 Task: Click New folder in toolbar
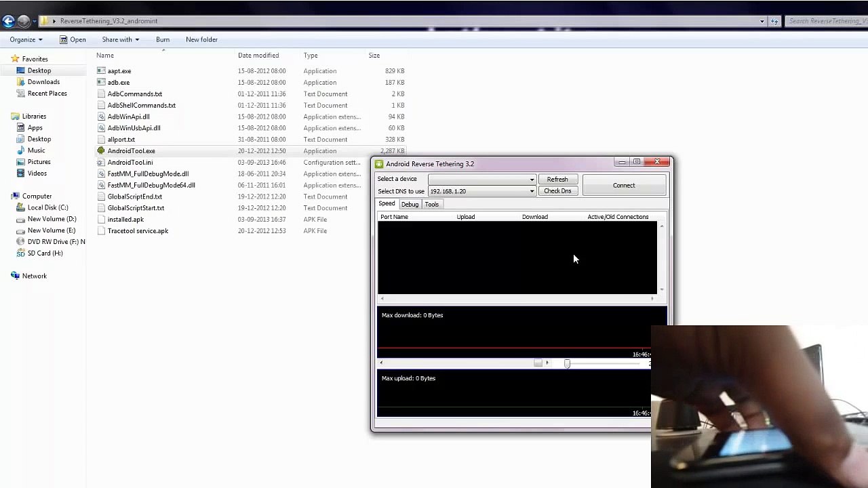click(x=201, y=39)
